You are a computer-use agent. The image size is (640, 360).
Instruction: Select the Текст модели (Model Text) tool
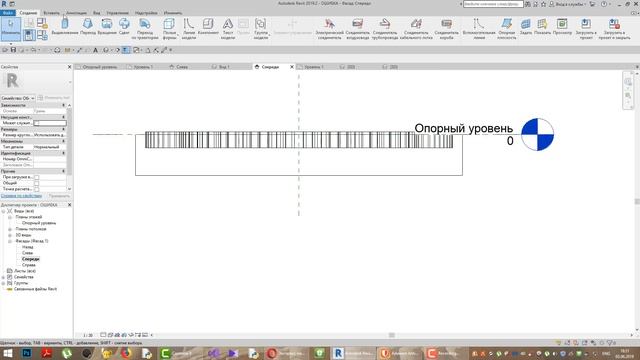[x=228, y=29]
